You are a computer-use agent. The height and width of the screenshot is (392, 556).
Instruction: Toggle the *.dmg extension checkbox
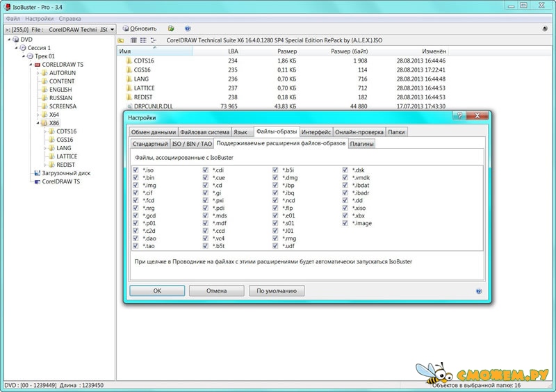coord(275,177)
